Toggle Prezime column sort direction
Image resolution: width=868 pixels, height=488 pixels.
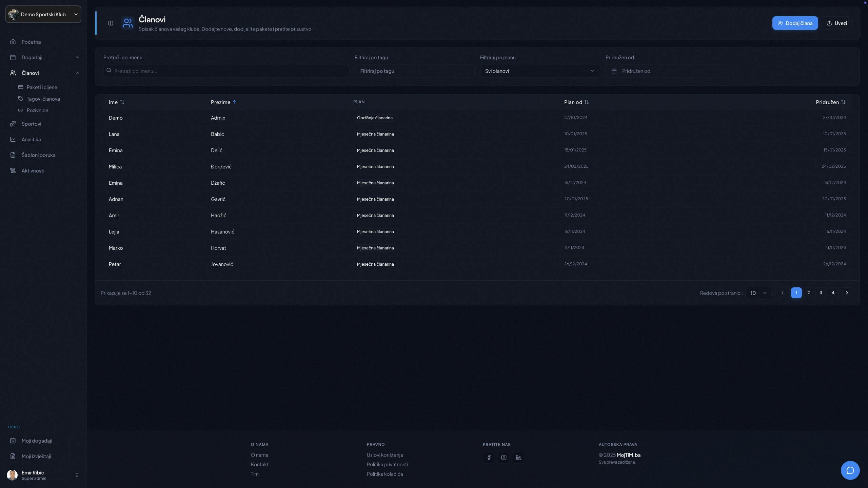[x=223, y=102]
